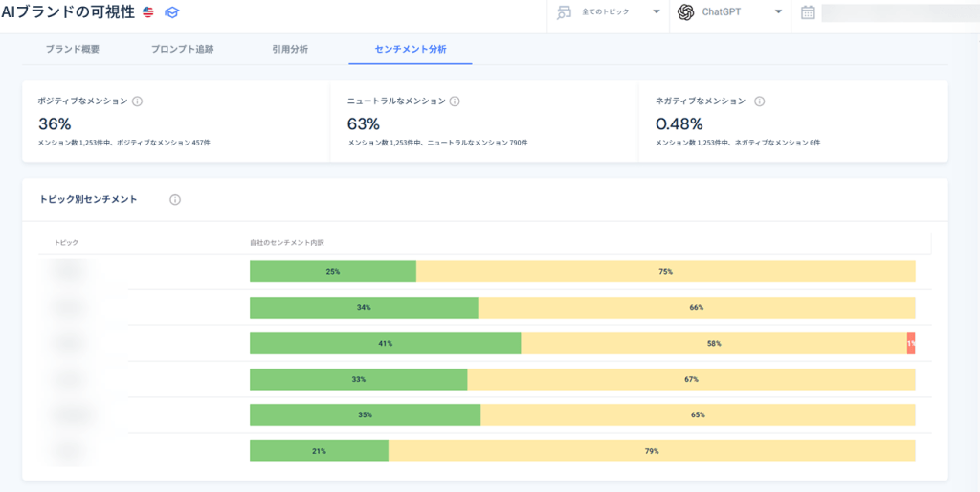Open the プロンプト追跡 tab
This screenshot has width=980, height=492.
click(x=183, y=50)
